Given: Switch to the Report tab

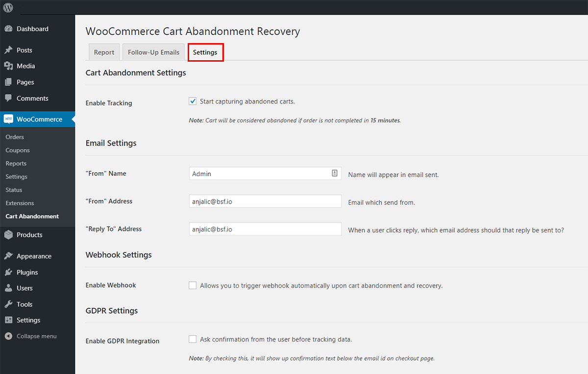Looking at the screenshot, I should pyautogui.click(x=104, y=52).
